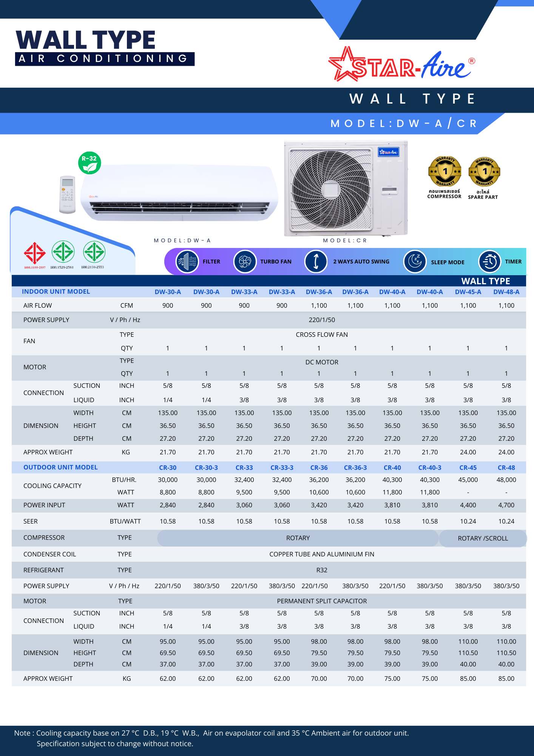Click the green R-32 leaf badge

click(x=90, y=163)
